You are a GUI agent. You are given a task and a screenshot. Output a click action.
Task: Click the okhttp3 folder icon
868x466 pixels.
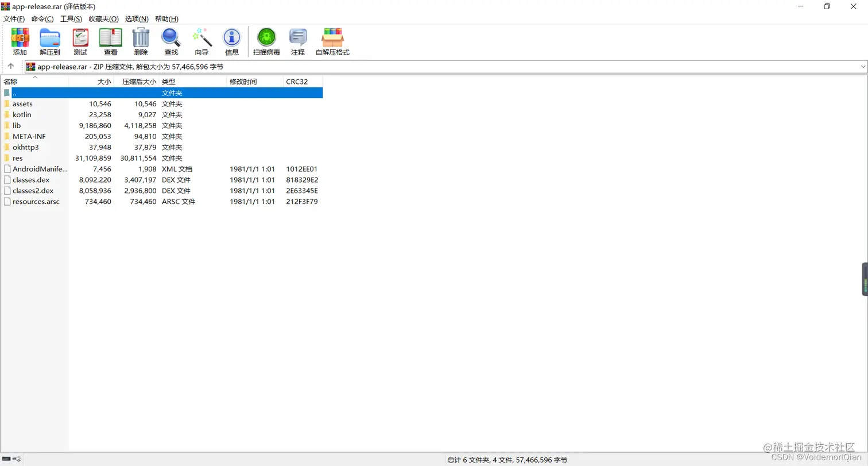(7, 148)
